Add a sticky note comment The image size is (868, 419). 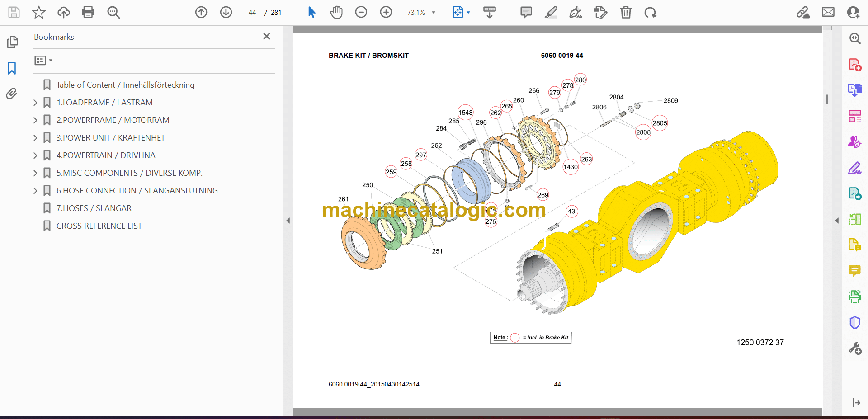pyautogui.click(x=526, y=12)
